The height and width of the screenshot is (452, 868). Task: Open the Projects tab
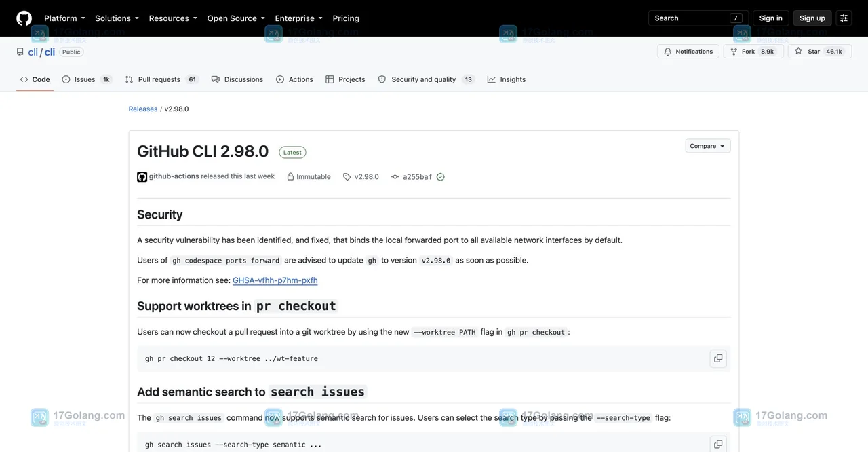click(x=345, y=79)
